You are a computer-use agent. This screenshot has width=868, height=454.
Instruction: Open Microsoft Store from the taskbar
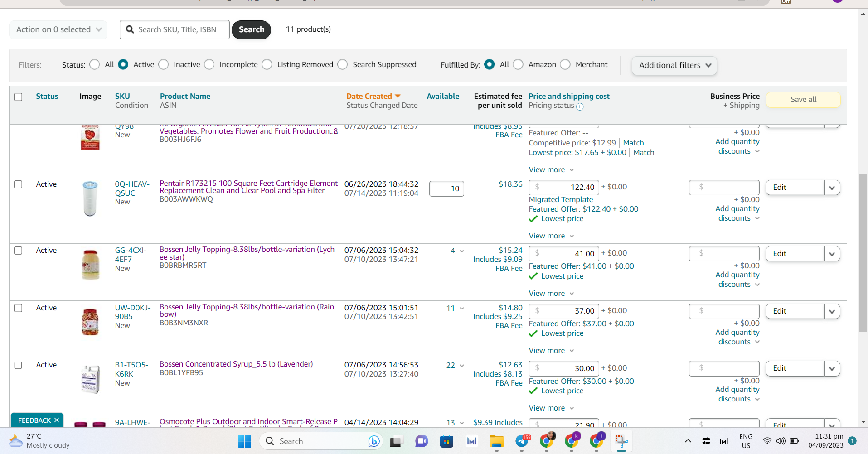[446, 441]
